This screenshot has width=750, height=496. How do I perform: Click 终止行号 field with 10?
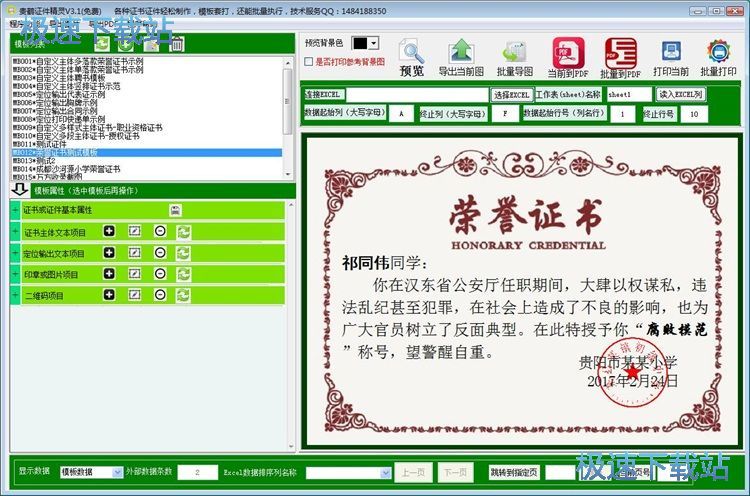(694, 114)
